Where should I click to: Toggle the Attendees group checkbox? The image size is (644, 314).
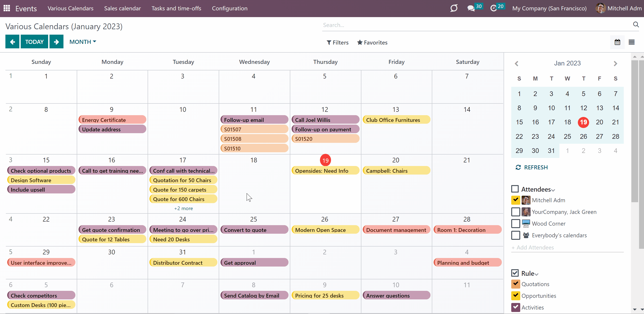(x=515, y=189)
